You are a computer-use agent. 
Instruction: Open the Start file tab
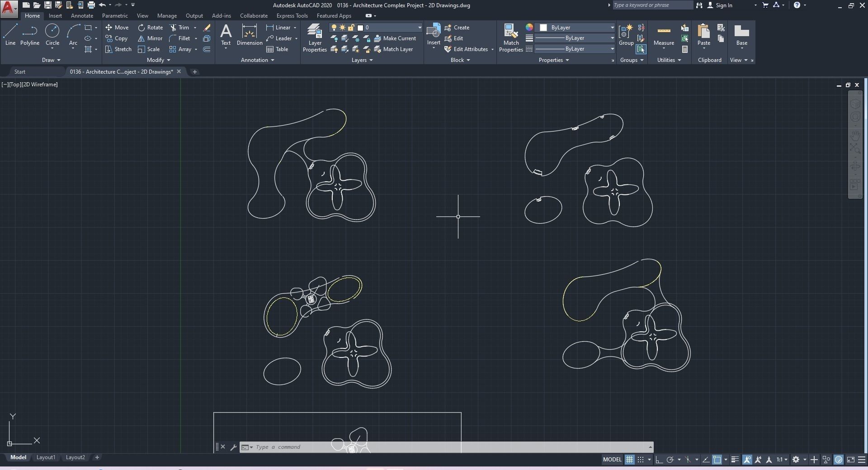point(20,72)
